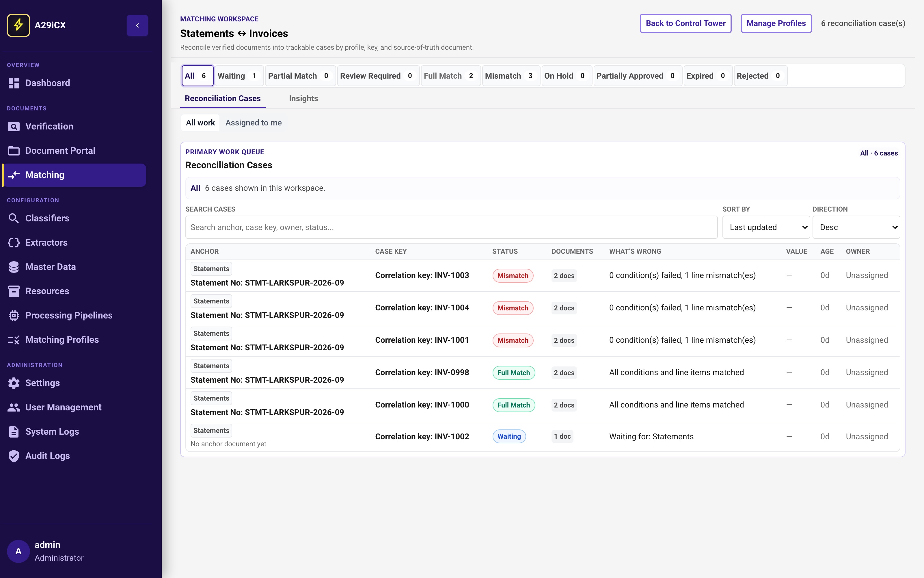The width and height of the screenshot is (924, 578).
Task: Filter by Full Match status tab
Action: [x=450, y=76]
